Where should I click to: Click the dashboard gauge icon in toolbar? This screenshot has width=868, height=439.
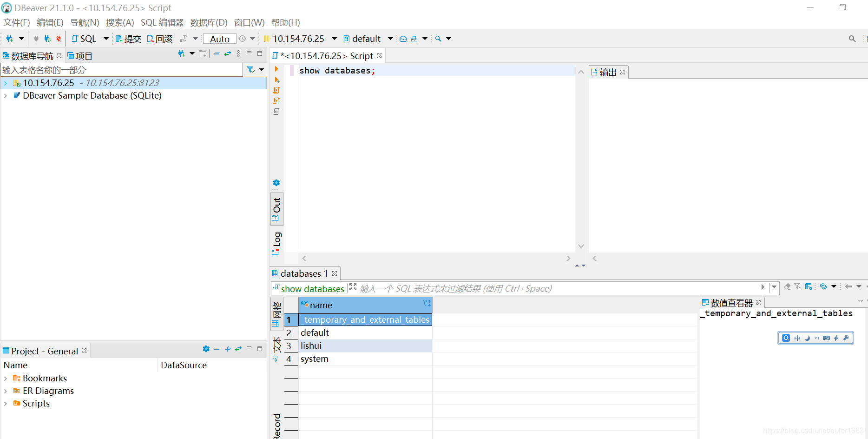403,39
